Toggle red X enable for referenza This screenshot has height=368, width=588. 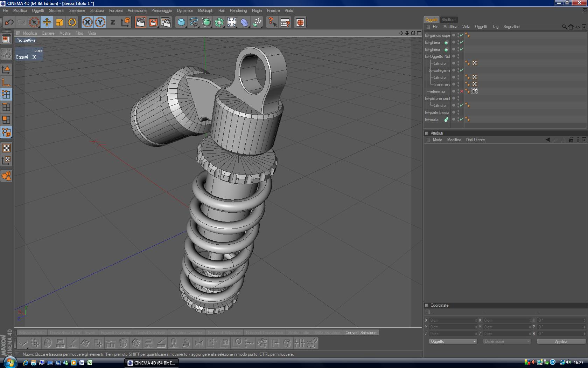click(462, 91)
